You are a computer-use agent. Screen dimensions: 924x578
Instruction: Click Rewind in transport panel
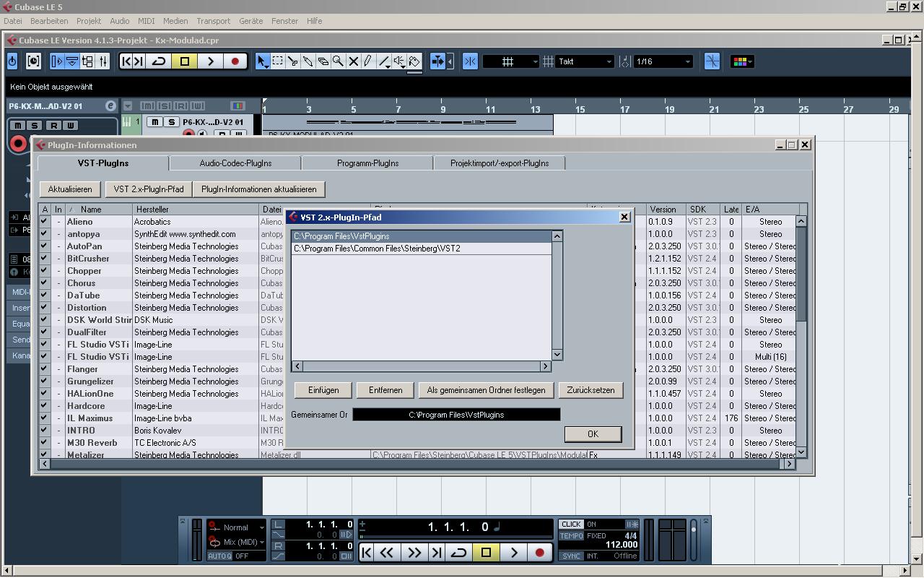point(386,553)
